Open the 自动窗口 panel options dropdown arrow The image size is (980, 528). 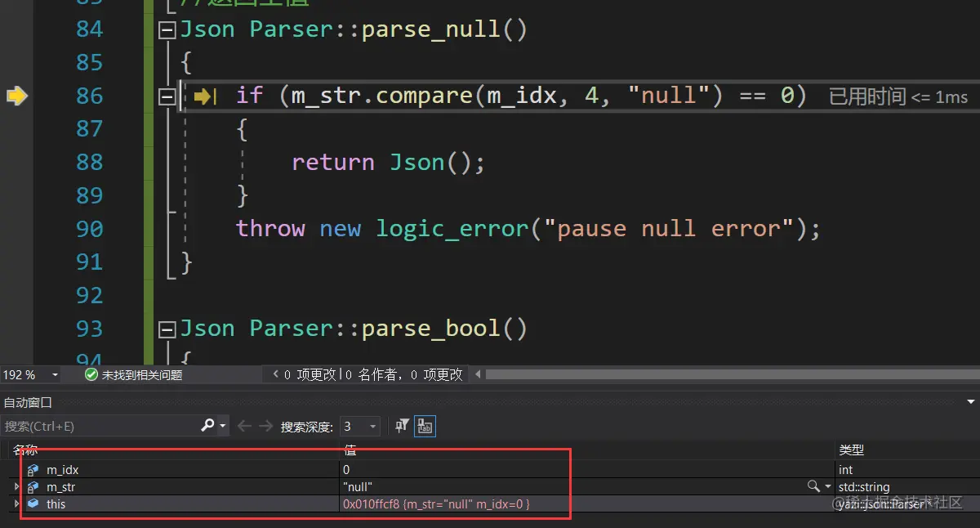point(971,402)
